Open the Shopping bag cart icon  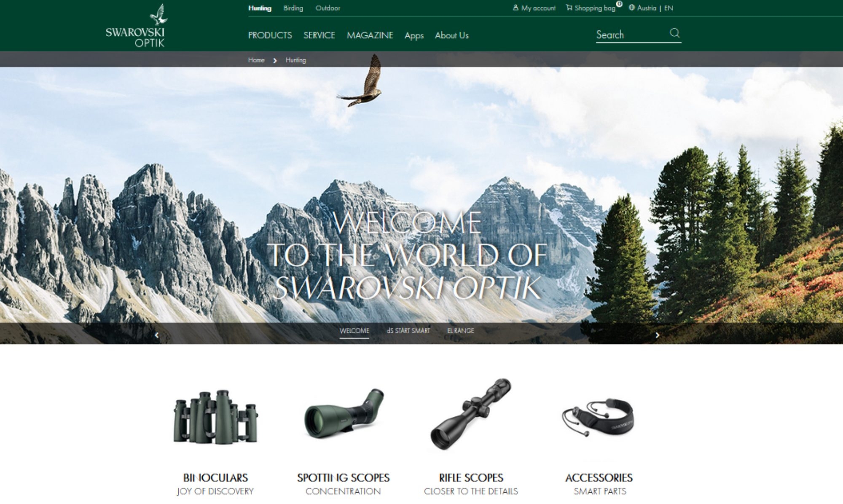tap(569, 8)
